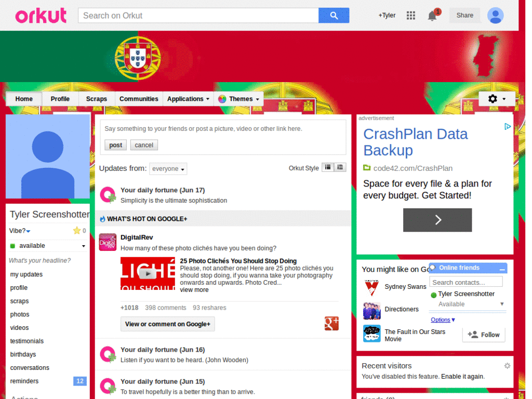Click the Share button
532x399 pixels.
[x=464, y=15]
